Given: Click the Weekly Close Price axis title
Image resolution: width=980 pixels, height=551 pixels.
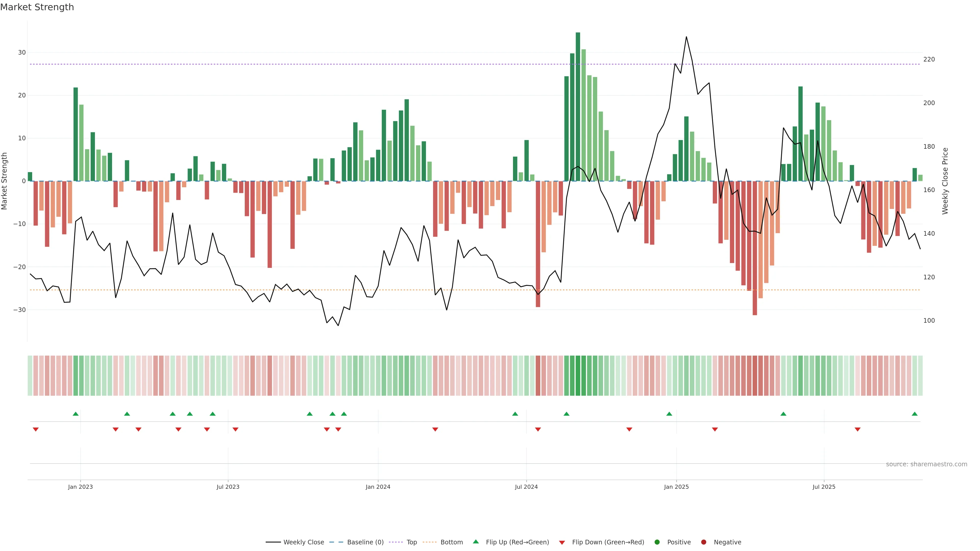Looking at the screenshot, I should click(945, 181).
